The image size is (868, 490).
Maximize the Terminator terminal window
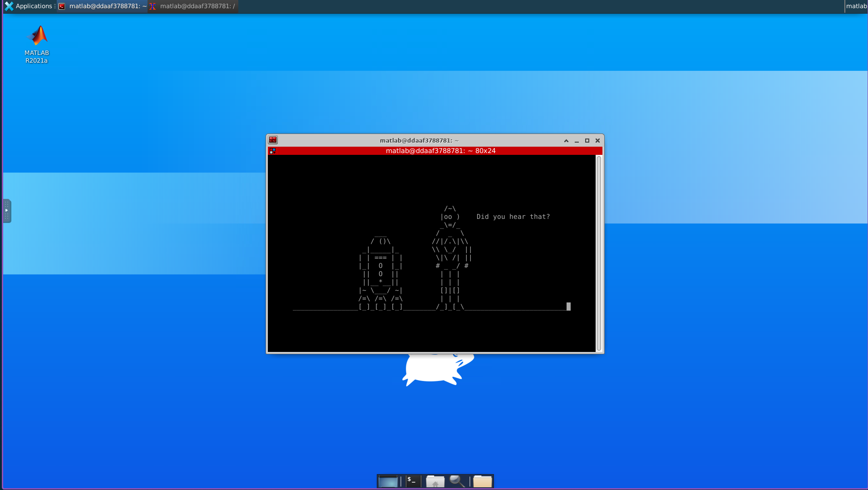(587, 141)
